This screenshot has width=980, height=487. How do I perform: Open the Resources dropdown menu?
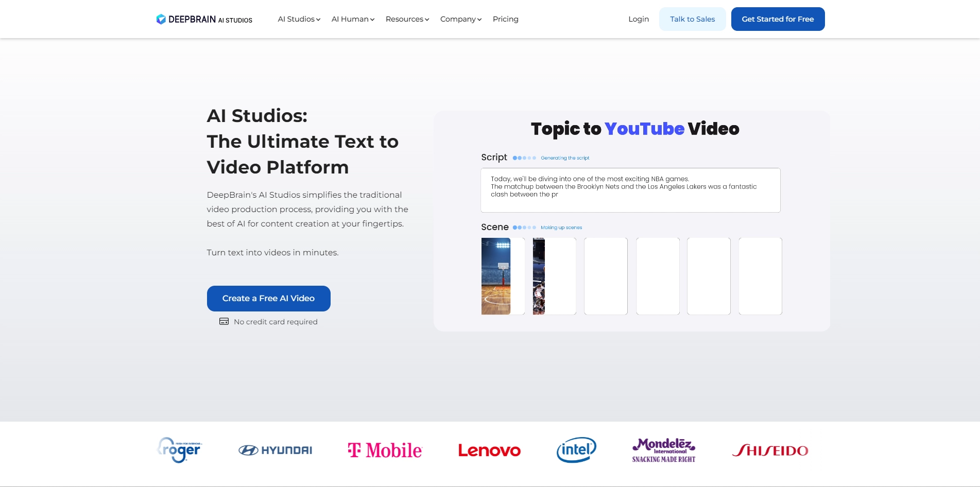[407, 19]
